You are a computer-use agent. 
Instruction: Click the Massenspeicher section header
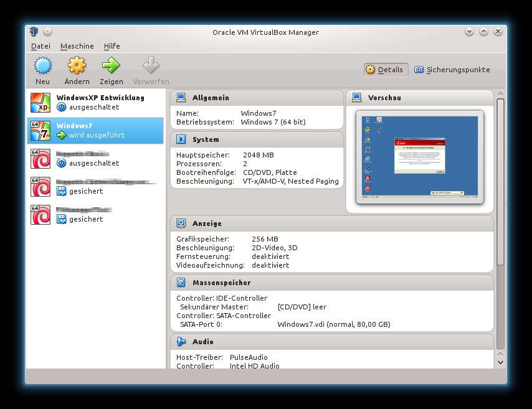click(332, 283)
